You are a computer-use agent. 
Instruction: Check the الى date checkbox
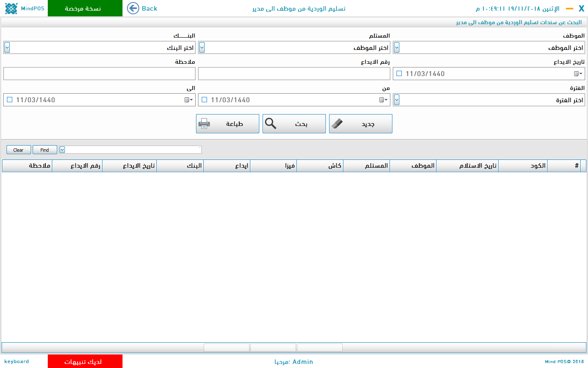click(x=10, y=100)
